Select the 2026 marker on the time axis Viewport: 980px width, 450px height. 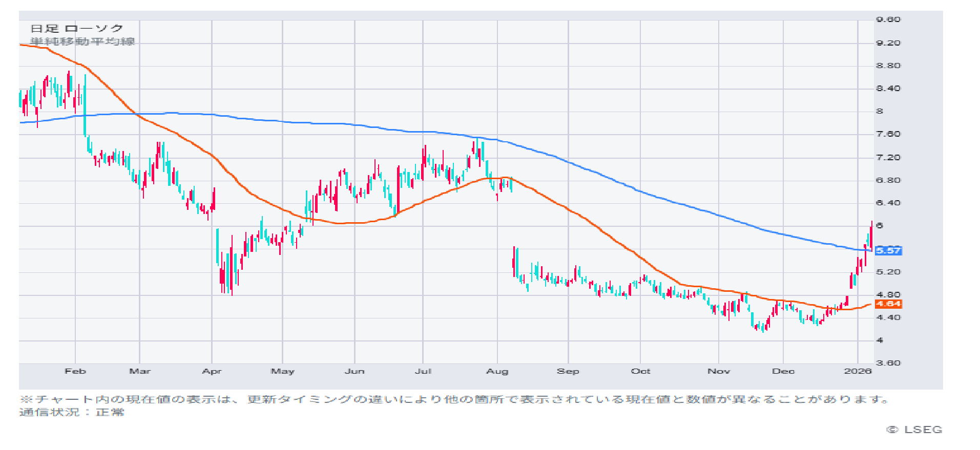(x=858, y=371)
